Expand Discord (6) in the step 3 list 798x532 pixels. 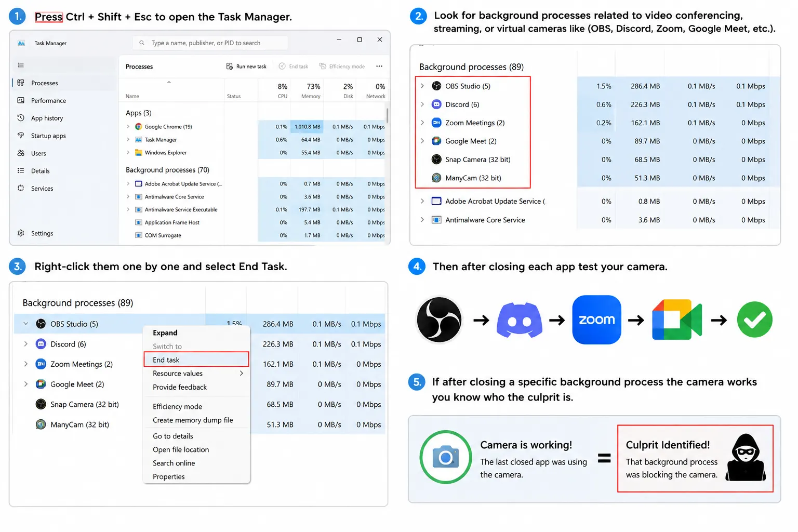(25, 344)
